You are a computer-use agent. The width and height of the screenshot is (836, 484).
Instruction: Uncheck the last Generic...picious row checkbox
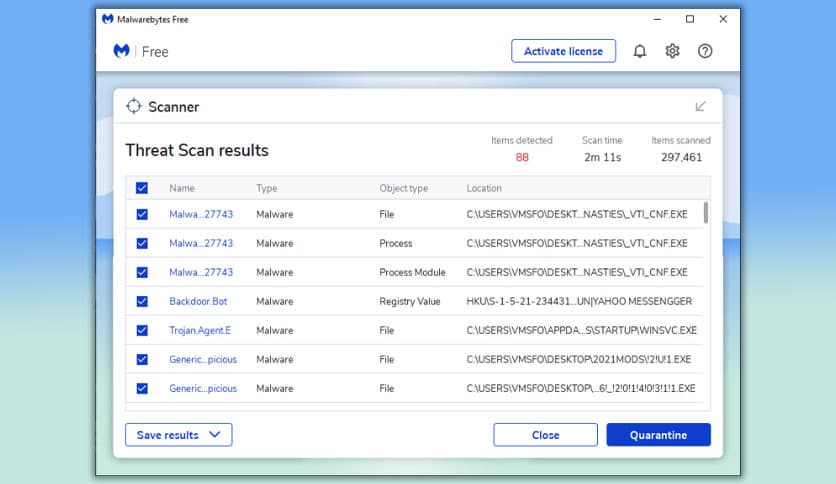142,389
